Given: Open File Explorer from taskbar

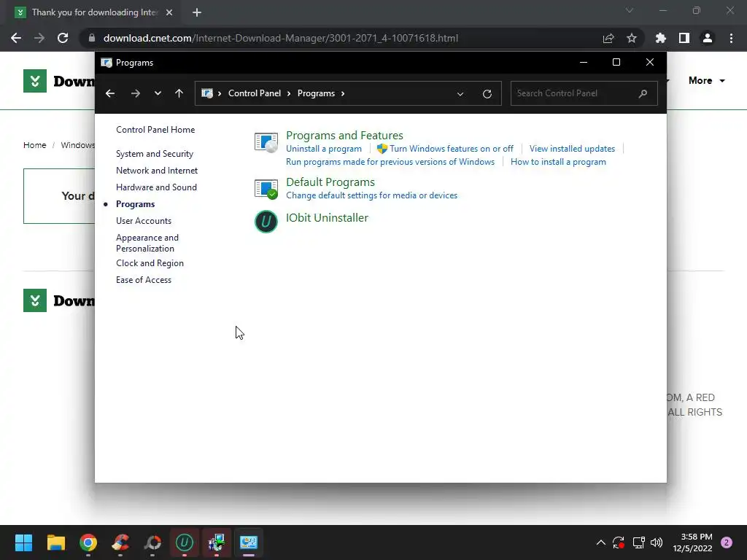Looking at the screenshot, I should (55, 542).
